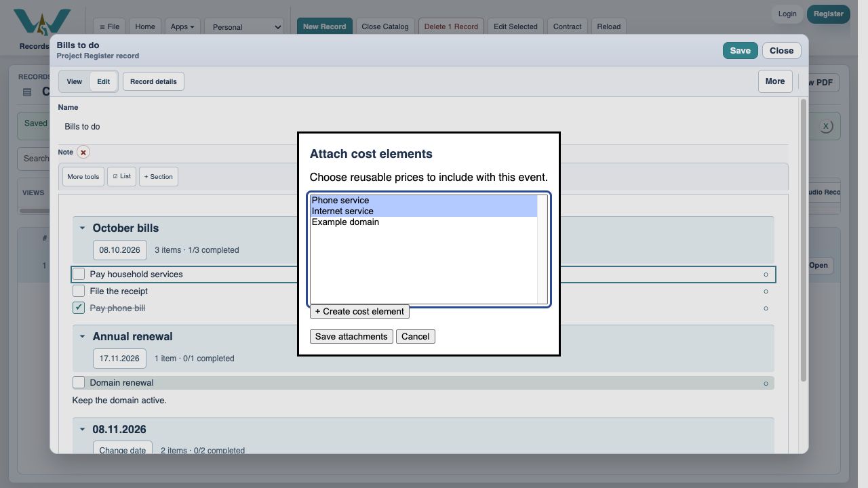Open the Apps dropdown menu
The height and width of the screenshot is (488, 868).
(182, 26)
